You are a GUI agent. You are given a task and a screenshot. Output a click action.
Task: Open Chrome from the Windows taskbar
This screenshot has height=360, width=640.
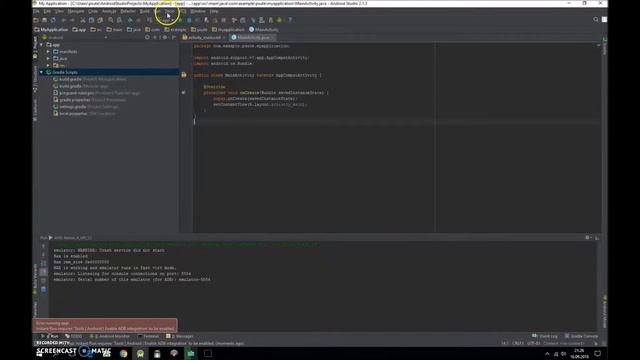pyautogui.click(x=123, y=353)
